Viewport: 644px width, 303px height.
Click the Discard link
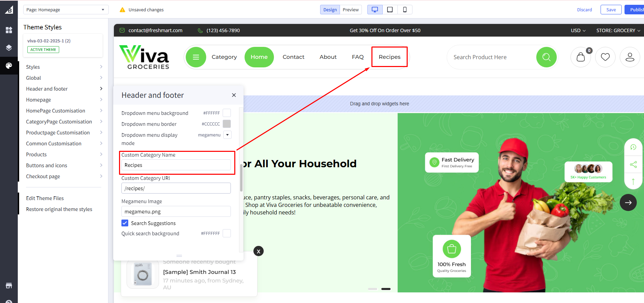tap(584, 10)
